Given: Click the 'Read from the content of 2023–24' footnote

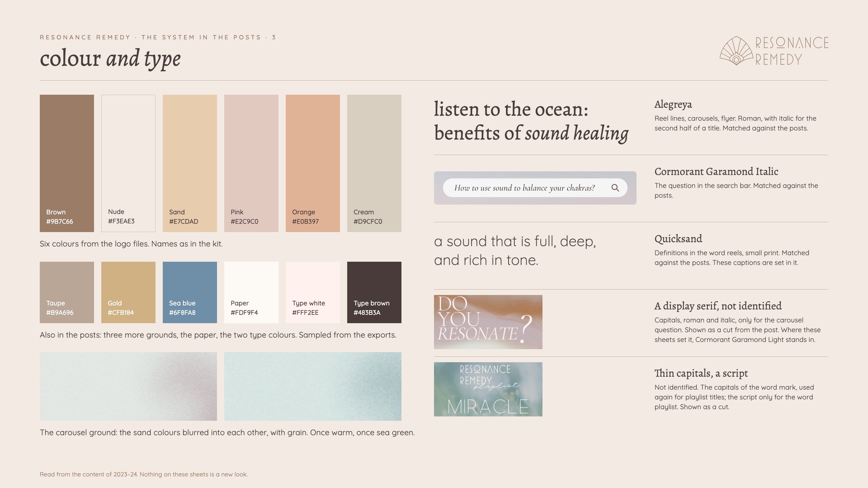Looking at the screenshot, I should coord(144,474).
